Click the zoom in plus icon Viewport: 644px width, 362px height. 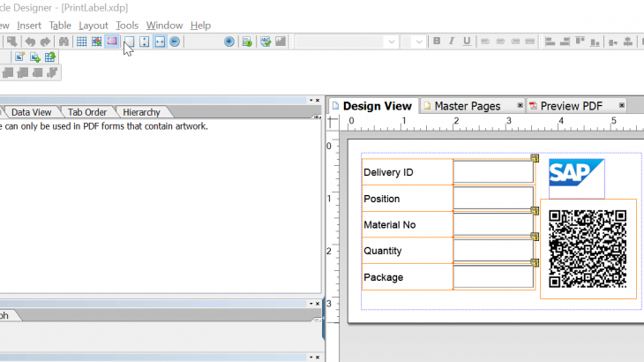[x=229, y=41]
